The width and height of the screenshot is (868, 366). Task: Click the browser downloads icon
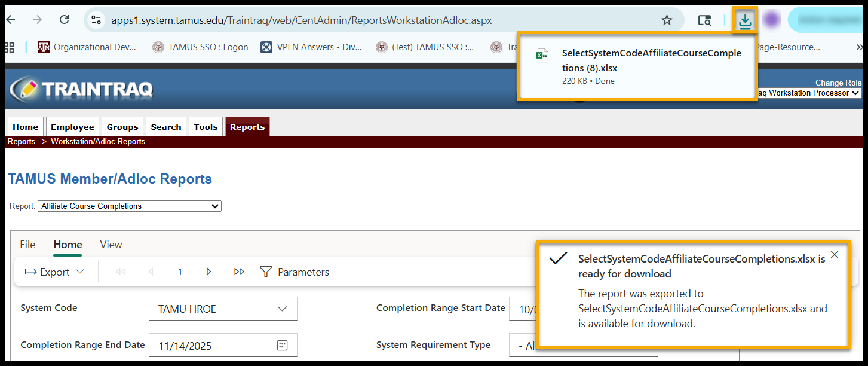(x=744, y=20)
